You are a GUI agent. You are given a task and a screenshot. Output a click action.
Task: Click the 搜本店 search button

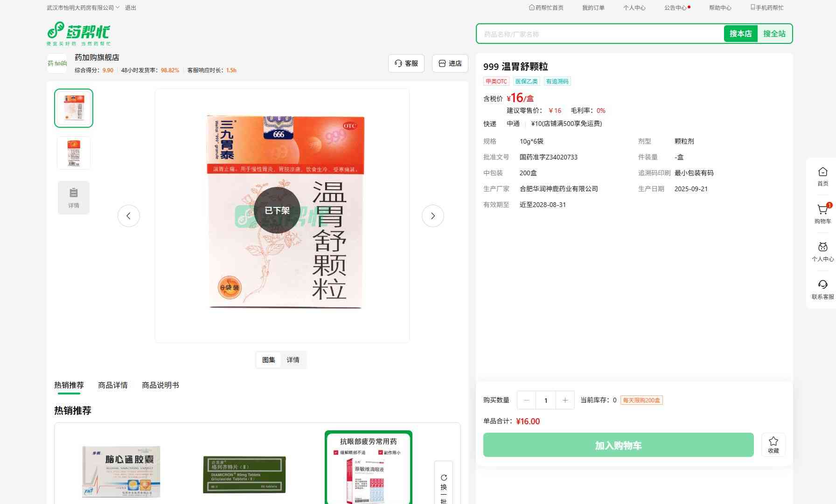pos(740,34)
